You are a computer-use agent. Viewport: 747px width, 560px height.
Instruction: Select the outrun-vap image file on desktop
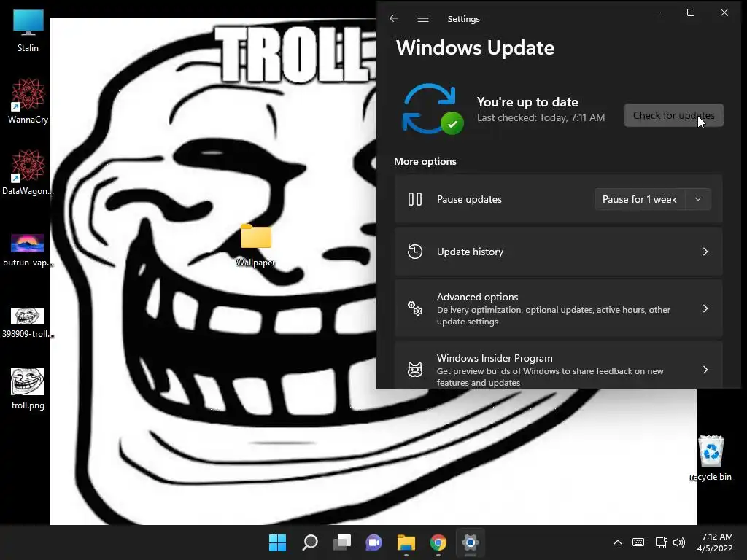pos(28,250)
